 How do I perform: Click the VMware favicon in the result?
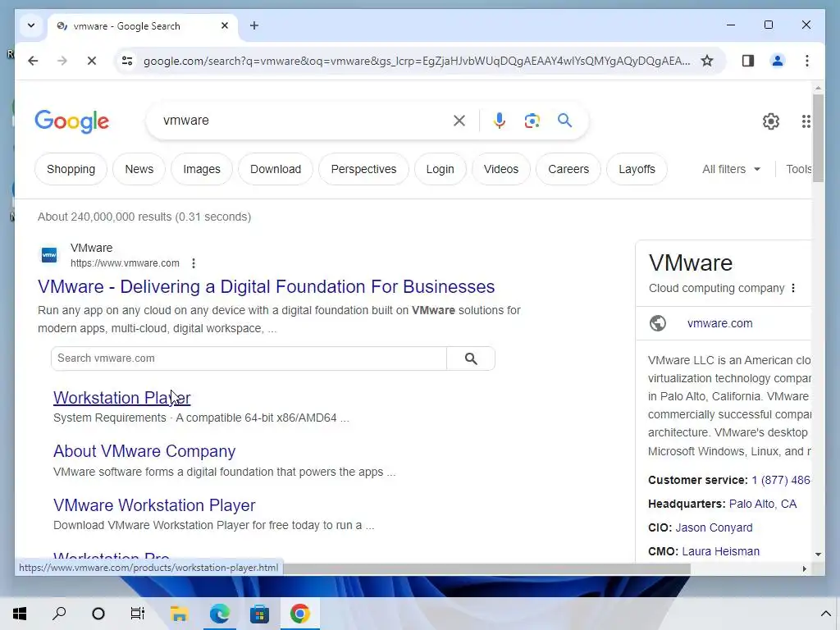tap(49, 255)
